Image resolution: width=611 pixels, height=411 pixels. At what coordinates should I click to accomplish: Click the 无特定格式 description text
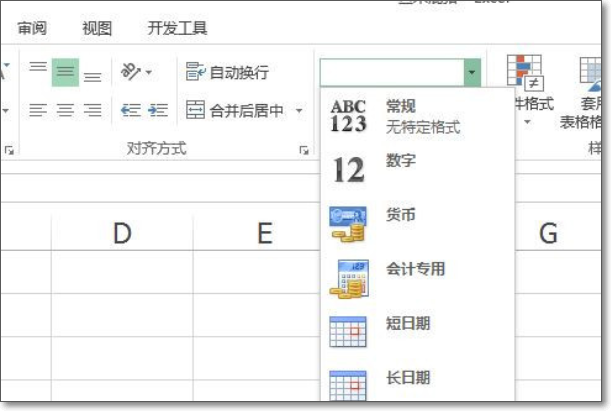click(423, 127)
